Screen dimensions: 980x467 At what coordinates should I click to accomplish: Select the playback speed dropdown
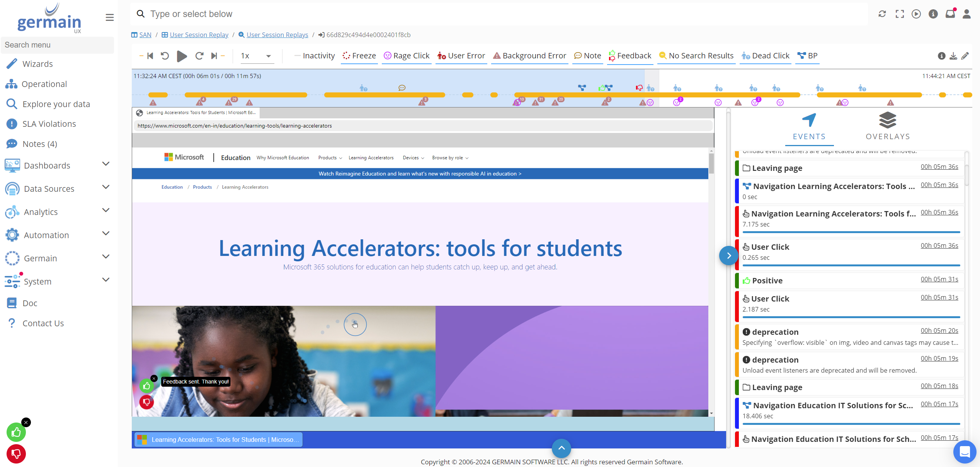(256, 56)
